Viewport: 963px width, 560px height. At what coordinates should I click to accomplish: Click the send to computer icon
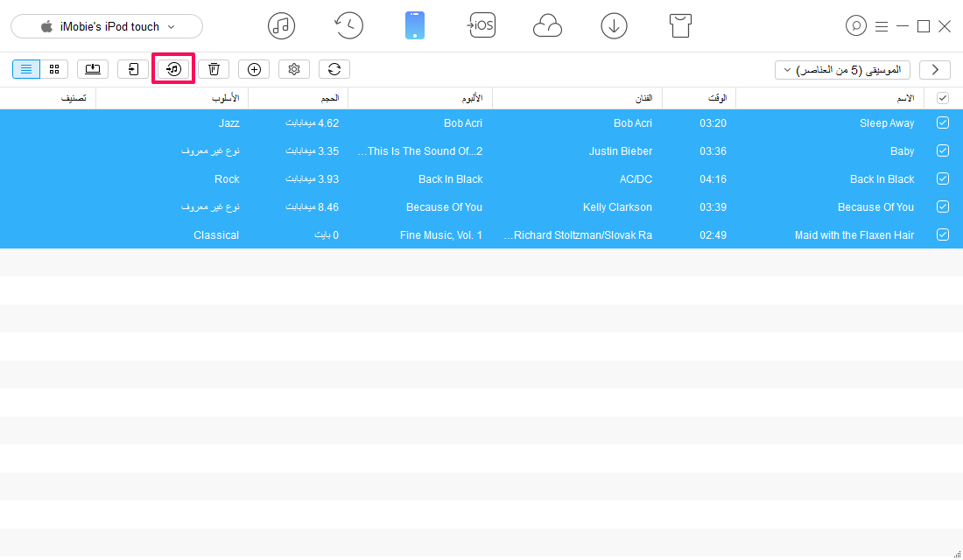(93, 69)
